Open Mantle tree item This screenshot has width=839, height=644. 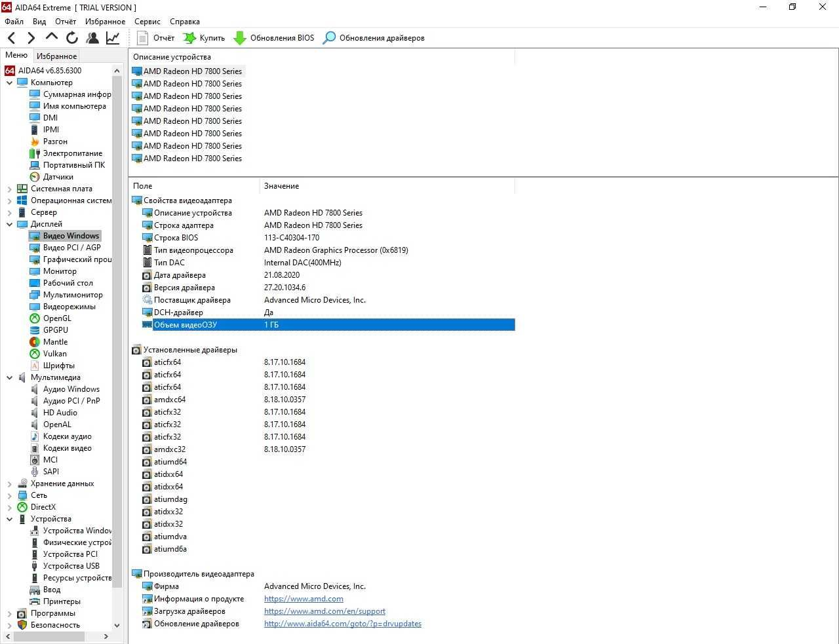point(55,342)
